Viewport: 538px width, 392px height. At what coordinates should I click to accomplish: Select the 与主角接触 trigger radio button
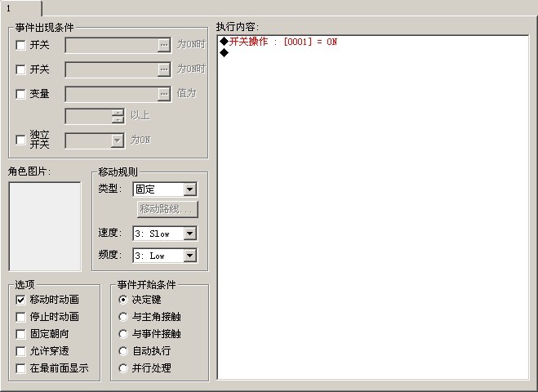coord(122,317)
